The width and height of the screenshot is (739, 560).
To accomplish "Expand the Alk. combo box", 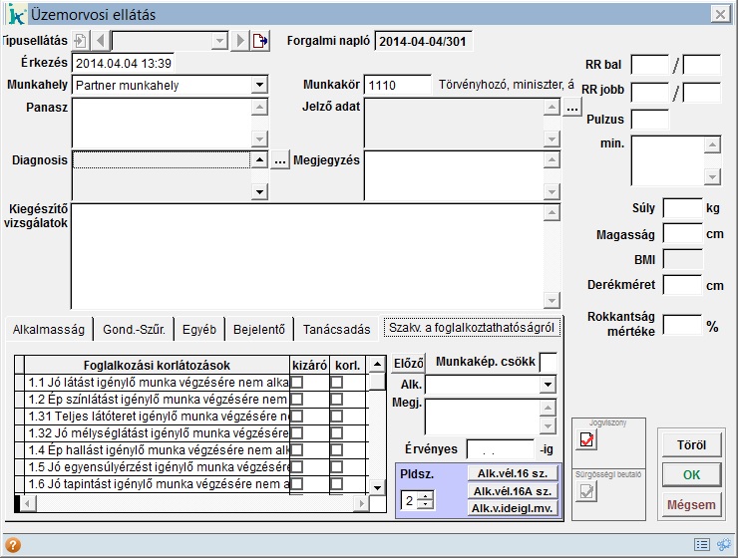I will [548, 385].
